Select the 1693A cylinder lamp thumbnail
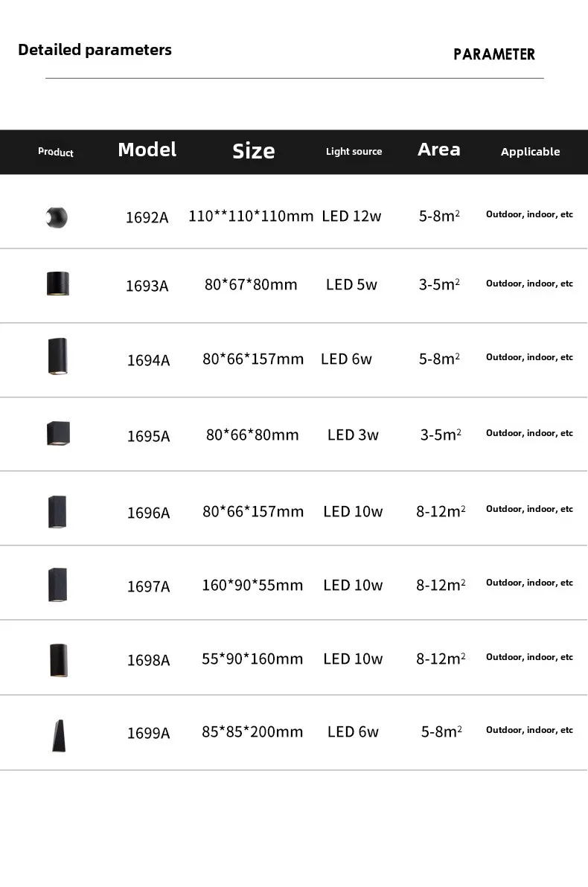The height and width of the screenshot is (887, 588). coord(58,284)
